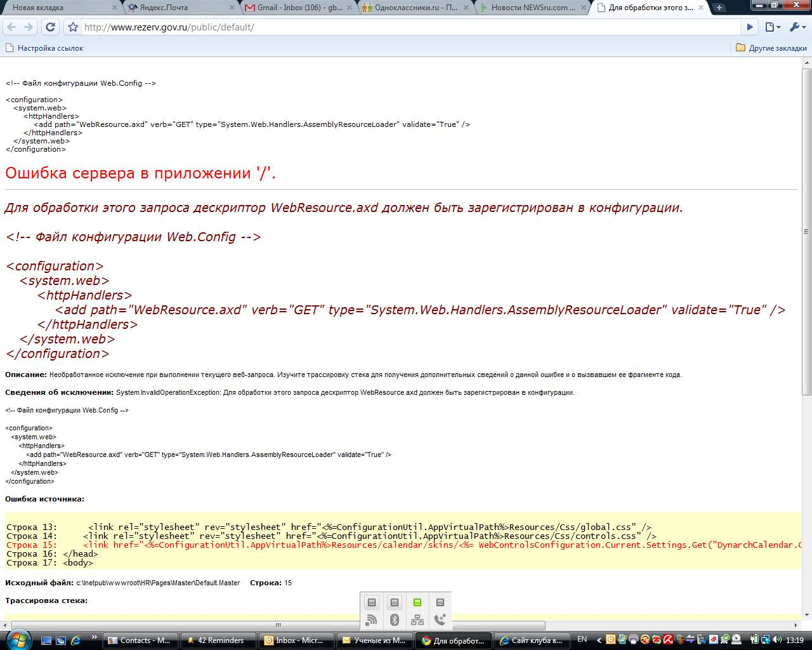Screen dimensions: 812x650
Task: Toggle the network switch showing green
Action: click(x=417, y=602)
